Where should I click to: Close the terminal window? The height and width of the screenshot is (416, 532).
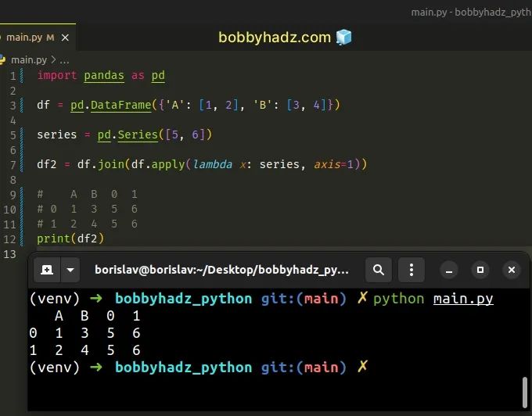pyautogui.click(x=512, y=270)
